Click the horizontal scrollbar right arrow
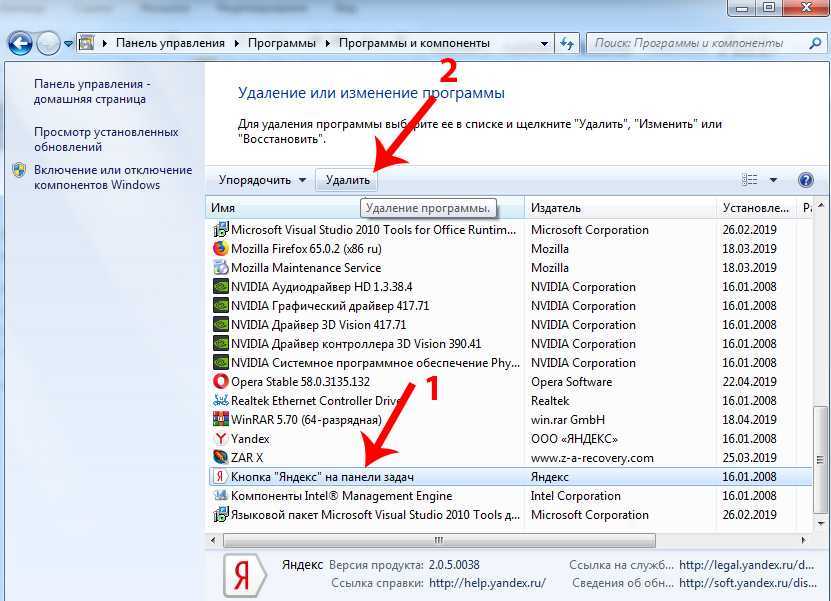This screenshot has width=831, height=601. [803, 541]
